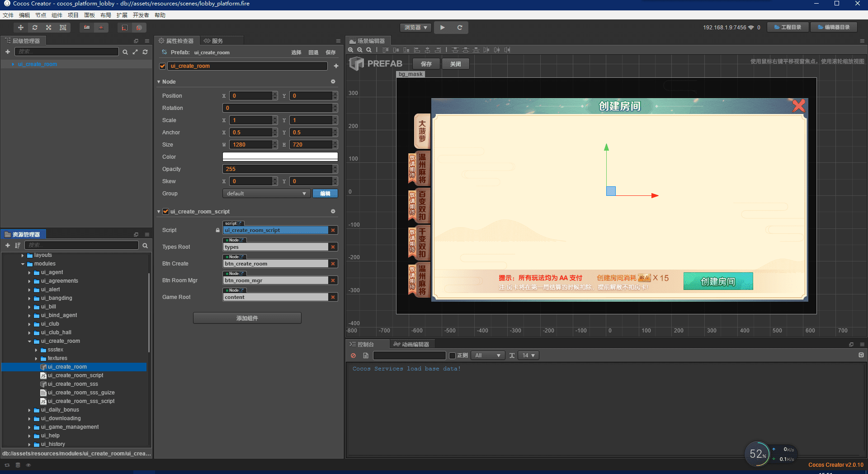
Task: Zoom in on the scene editor
Action: [351, 50]
